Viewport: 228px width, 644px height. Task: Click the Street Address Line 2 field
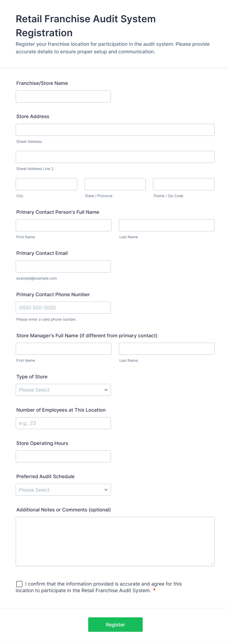[x=115, y=157]
